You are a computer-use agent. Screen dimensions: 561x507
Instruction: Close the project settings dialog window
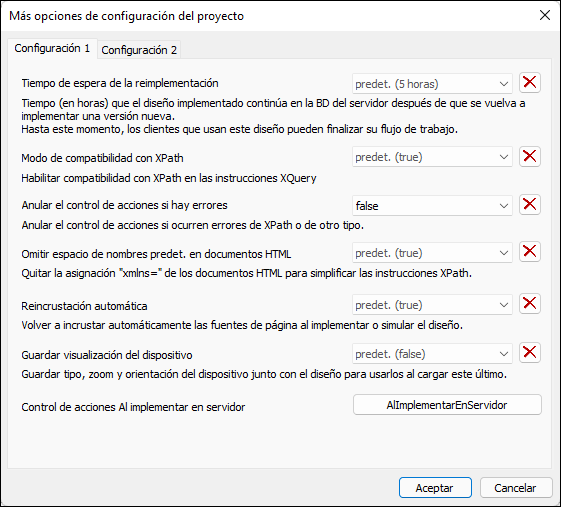click(x=545, y=15)
